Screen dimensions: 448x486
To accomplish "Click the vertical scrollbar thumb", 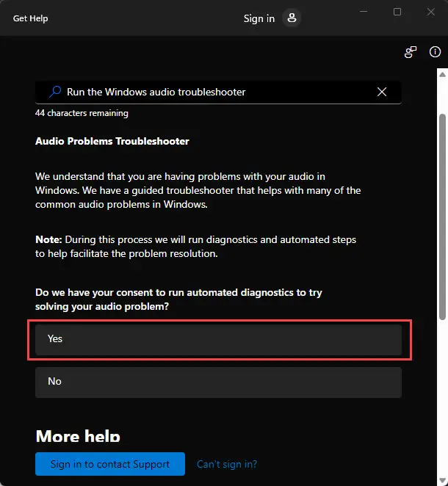I will 442,217.
